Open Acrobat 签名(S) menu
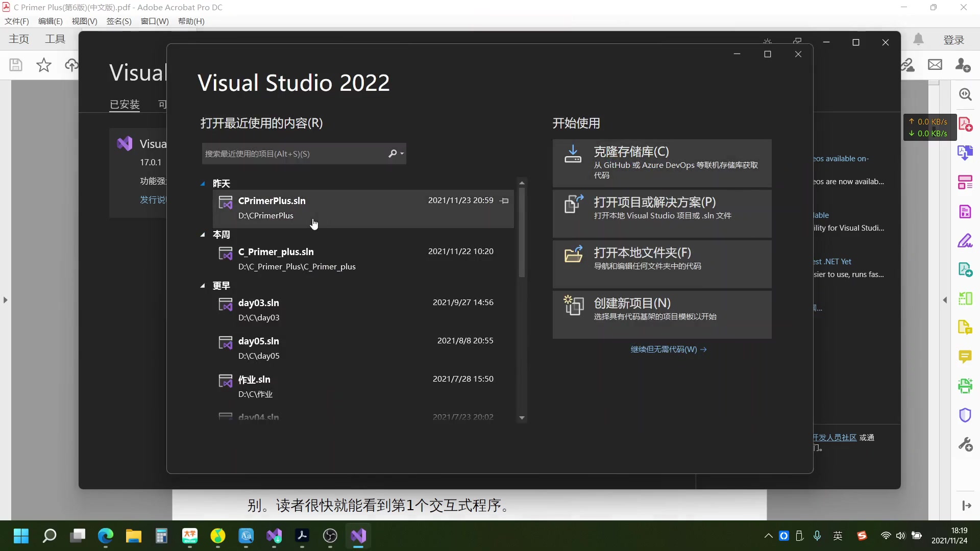 (119, 21)
